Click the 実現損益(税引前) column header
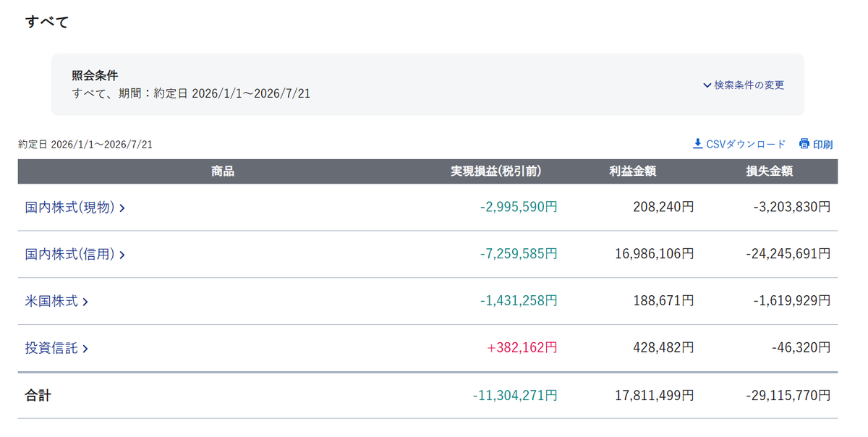This screenshot has width=868, height=437. coord(496,171)
